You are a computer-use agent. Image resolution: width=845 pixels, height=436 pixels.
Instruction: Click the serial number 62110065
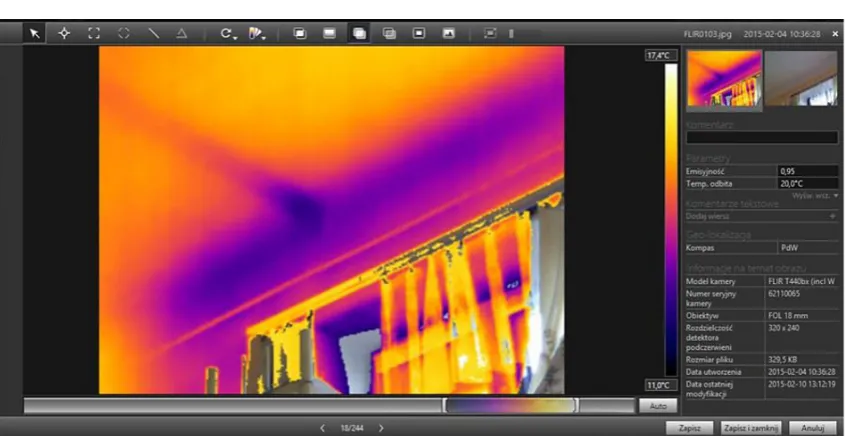784,294
